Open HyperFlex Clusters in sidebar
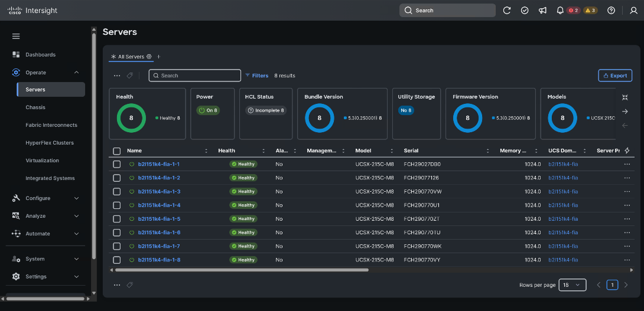The image size is (644, 311). (50, 143)
